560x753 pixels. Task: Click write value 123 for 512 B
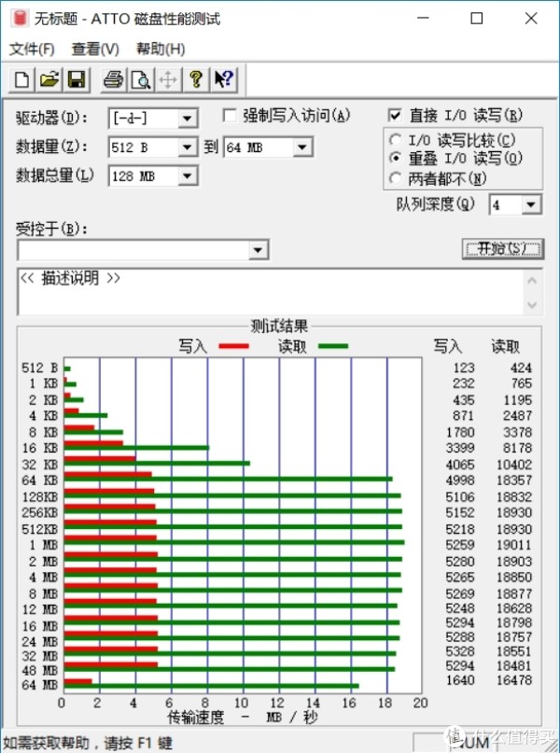coord(464,368)
